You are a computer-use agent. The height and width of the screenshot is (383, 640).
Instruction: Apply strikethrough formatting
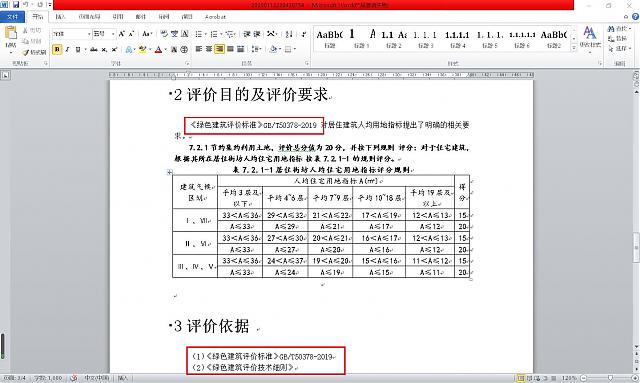(94, 49)
